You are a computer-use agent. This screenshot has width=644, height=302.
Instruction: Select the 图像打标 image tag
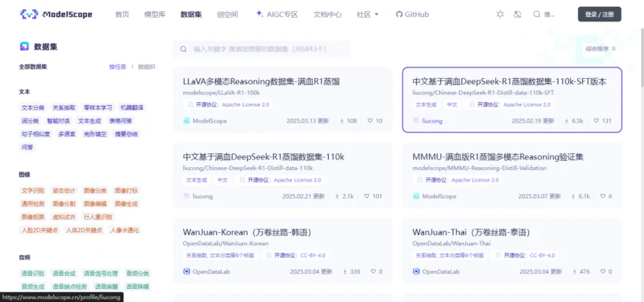(x=126, y=191)
